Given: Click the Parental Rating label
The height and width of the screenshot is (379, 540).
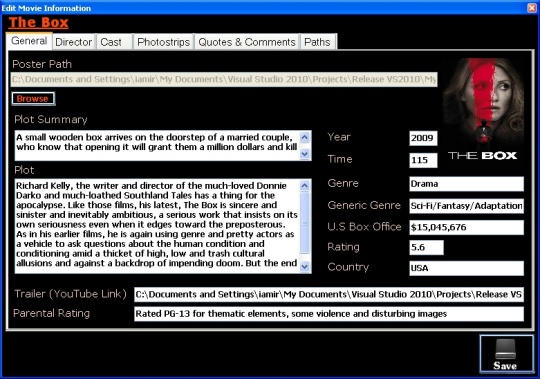Looking at the screenshot, I should point(51,313).
